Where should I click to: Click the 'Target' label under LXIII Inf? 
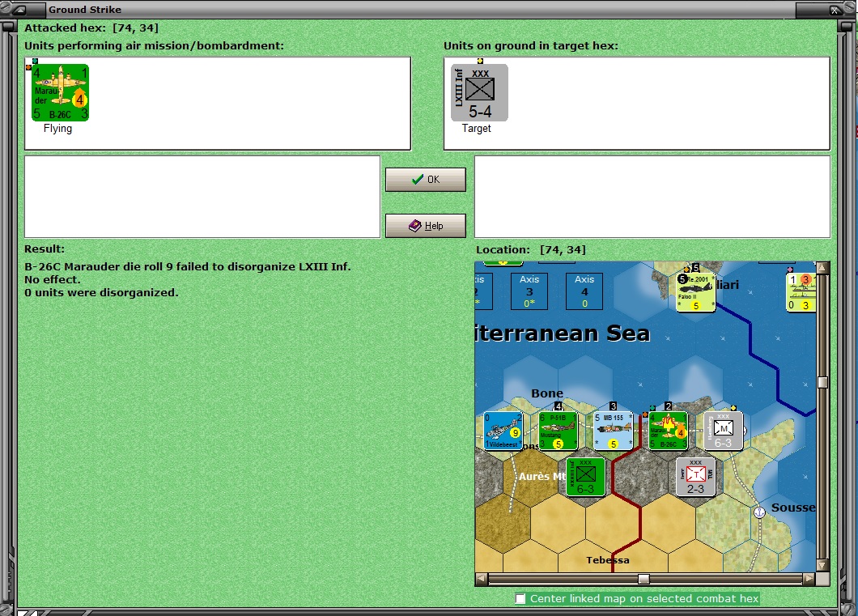(x=477, y=129)
